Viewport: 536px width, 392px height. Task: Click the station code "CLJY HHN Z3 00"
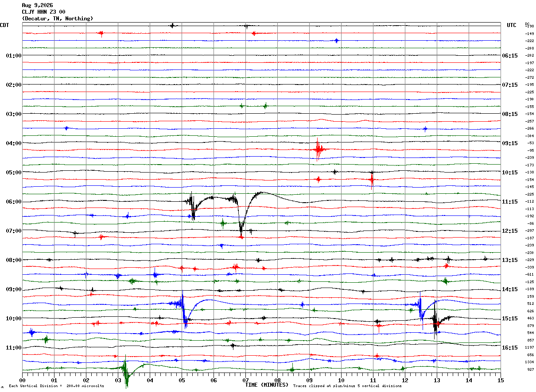tap(43, 12)
